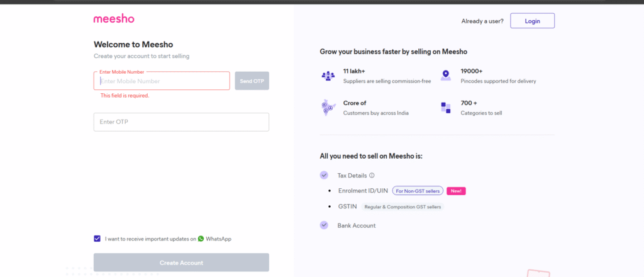Click the pink New! badge
The width and height of the screenshot is (644, 277).
pos(456,191)
